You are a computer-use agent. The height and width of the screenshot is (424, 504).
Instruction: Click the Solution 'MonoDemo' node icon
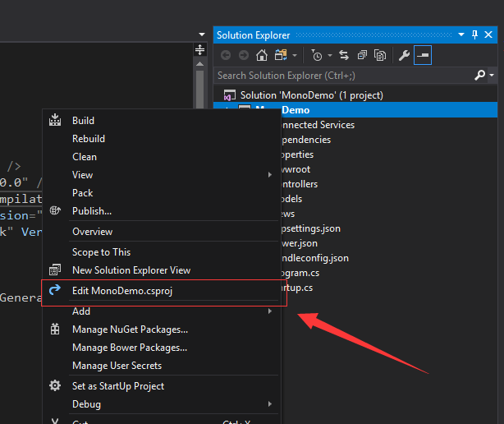[230, 95]
